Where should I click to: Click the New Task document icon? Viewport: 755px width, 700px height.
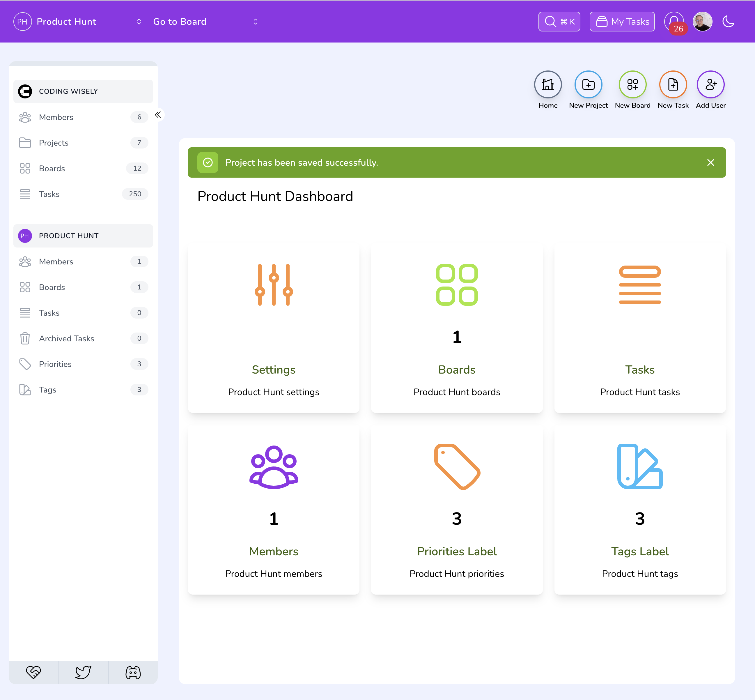coord(673,84)
